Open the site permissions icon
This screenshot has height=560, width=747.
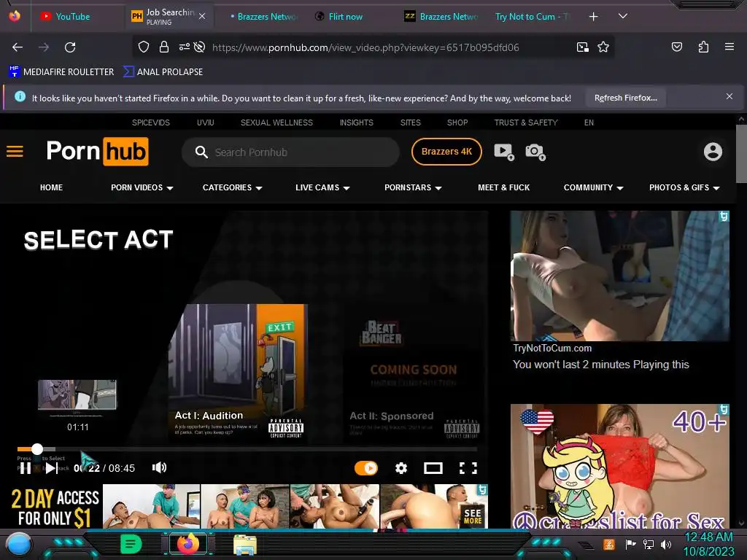click(184, 47)
